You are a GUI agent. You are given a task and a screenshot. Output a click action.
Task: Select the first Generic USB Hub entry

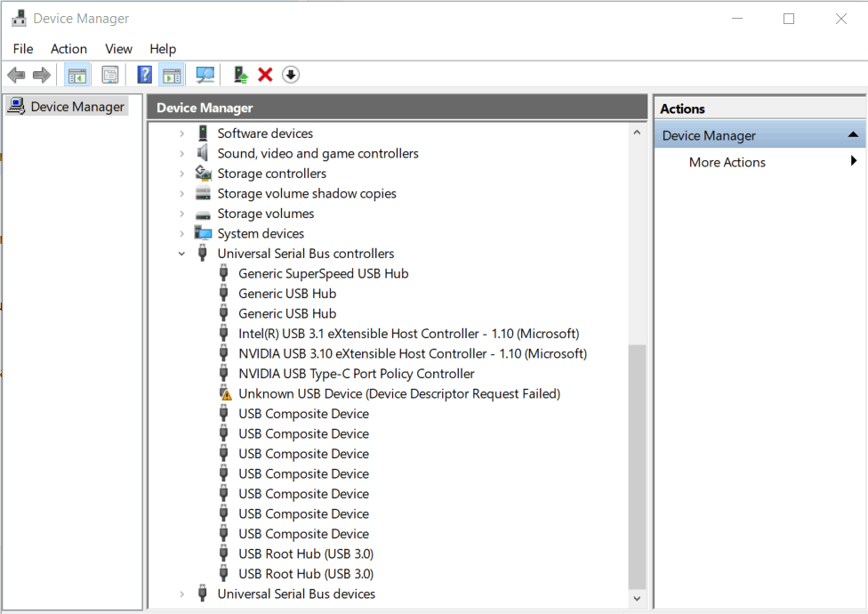pos(287,294)
